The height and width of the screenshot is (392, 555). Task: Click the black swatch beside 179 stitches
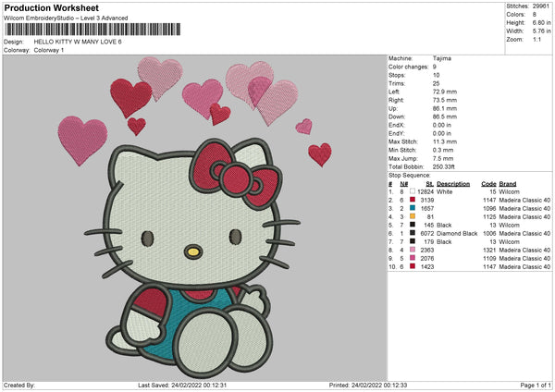413,241
